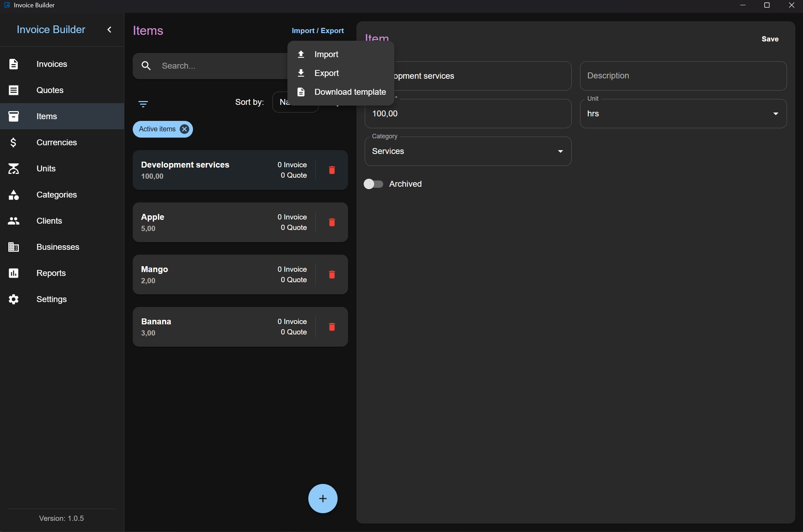Remove the Active items filter chip
Image resolution: width=803 pixels, height=532 pixels.
coord(184,129)
